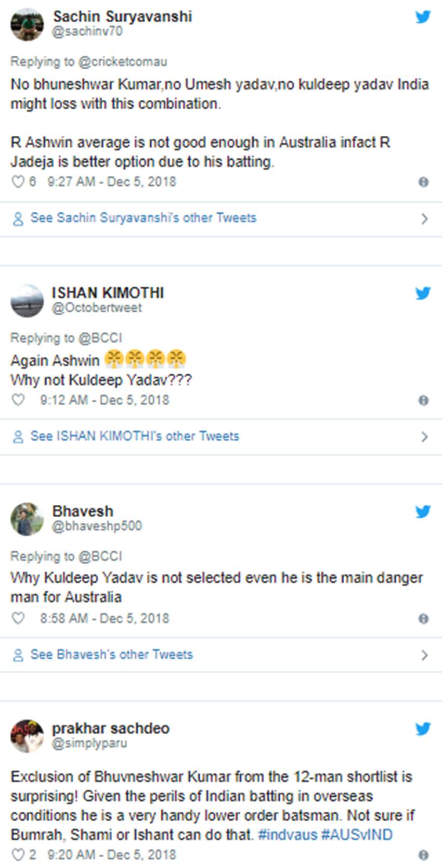Like Sachin Suryavanshi's tweet with heart

(18, 182)
